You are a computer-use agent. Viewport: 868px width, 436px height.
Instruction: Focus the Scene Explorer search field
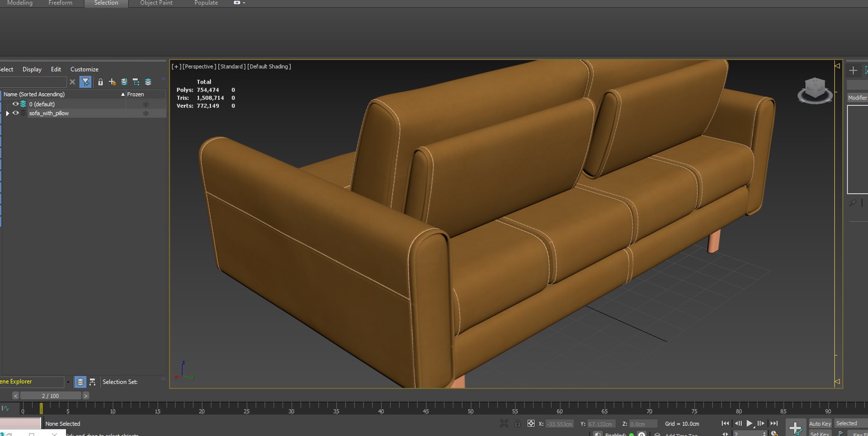(x=33, y=82)
